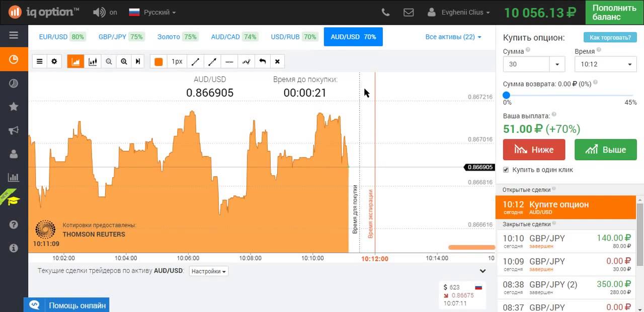Select the line drawing tool
The width and height of the screenshot is (644, 312).
pos(196,61)
